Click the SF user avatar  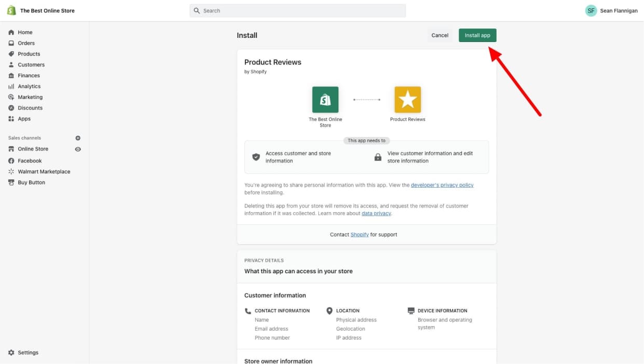tap(591, 10)
